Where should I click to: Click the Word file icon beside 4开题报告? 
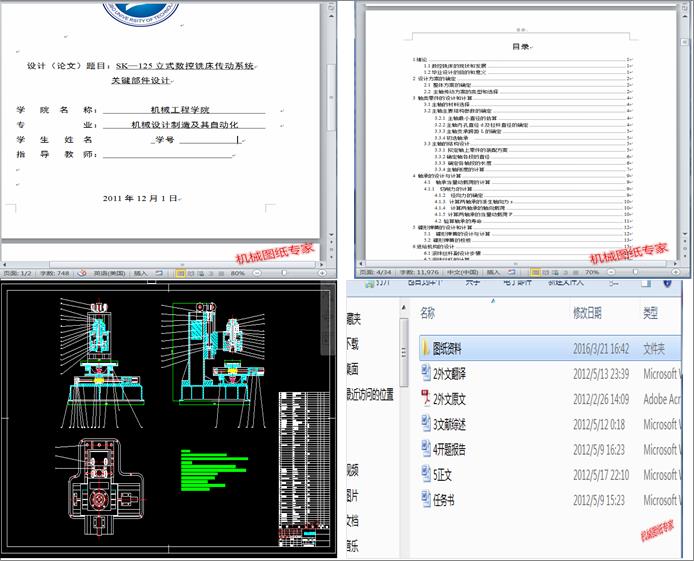(426, 449)
